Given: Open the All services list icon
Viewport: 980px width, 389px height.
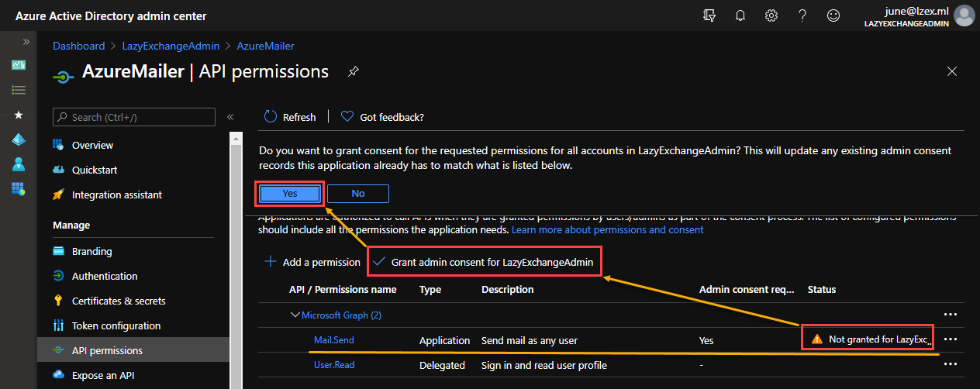Looking at the screenshot, I should [x=19, y=90].
